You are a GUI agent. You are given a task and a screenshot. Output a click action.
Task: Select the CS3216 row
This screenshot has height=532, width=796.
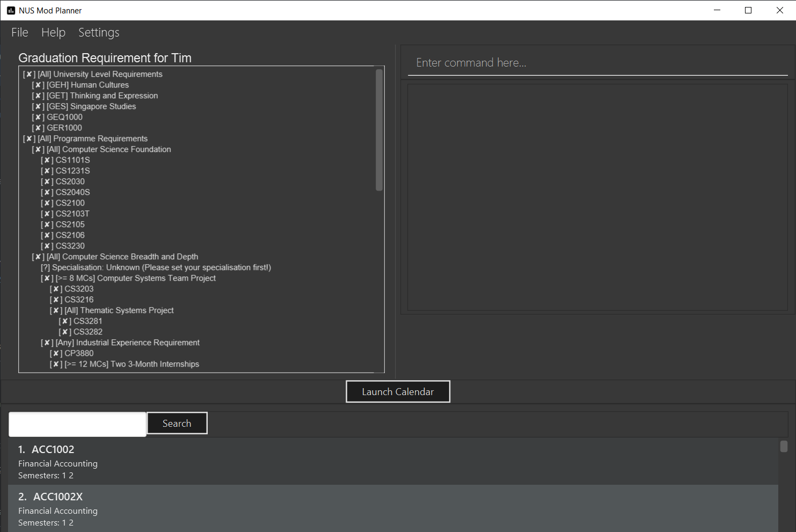(72, 300)
